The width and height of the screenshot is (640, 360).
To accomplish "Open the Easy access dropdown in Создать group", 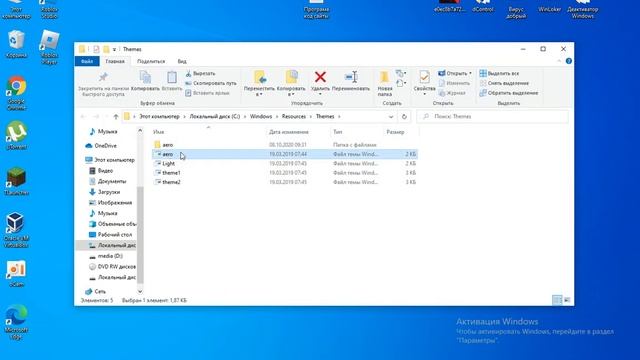I will coord(401,83).
